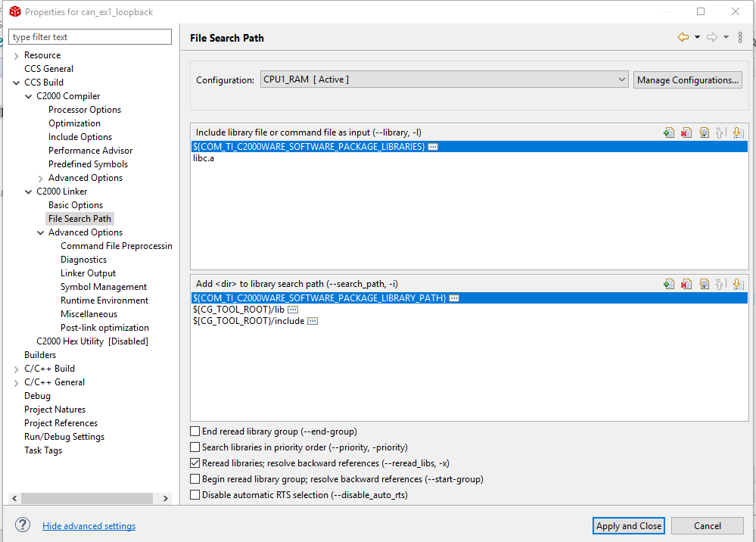Open the view menu three-dots icon
The image size is (756, 542).
tap(740, 37)
